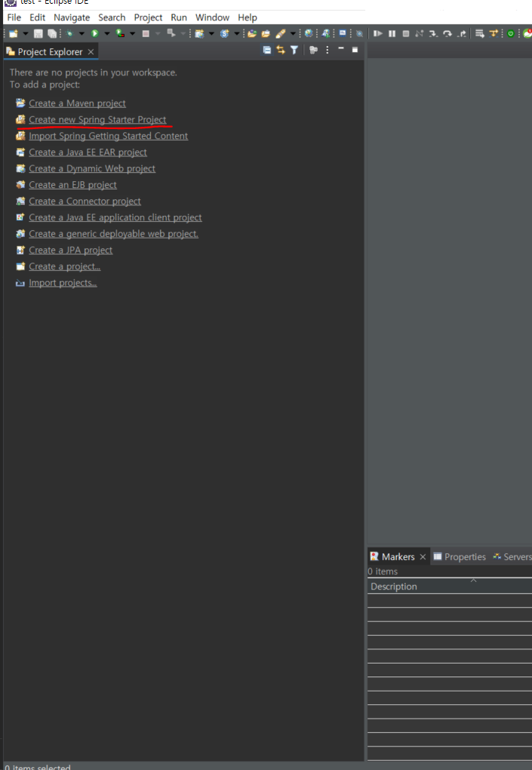Toggle Link with Editor in Project Explorer
The height and width of the screenshot is (770, 532).
(280, 50)
